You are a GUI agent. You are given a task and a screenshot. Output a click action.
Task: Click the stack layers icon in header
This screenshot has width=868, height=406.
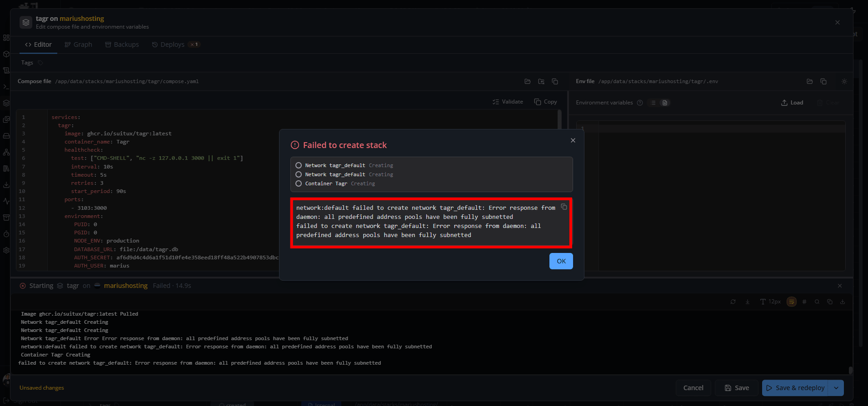tap(26, 22)
